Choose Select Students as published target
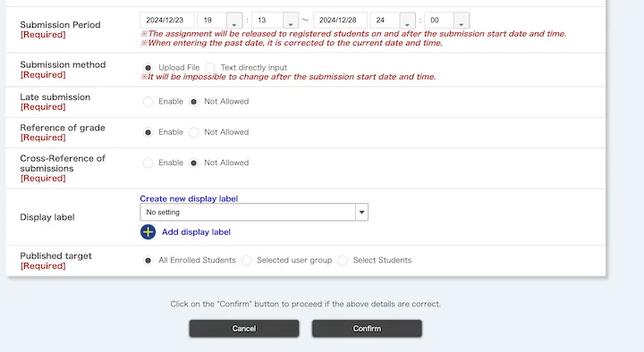This screenshot has width=644, height=352. (x=343, y=261)
